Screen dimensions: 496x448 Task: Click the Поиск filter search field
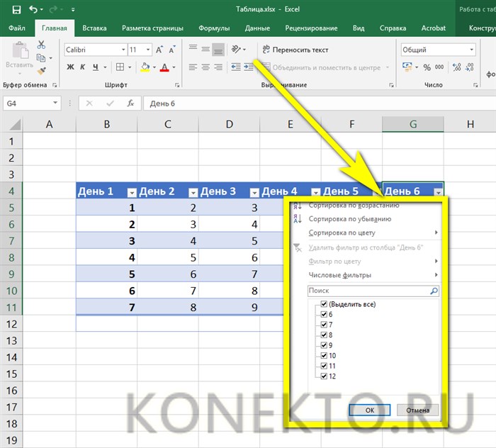[373, 291]
